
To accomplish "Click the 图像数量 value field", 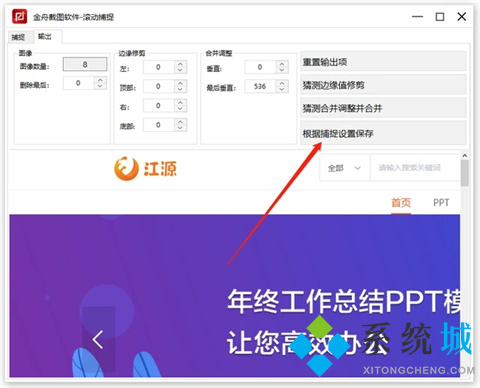I will pos(85,64).
